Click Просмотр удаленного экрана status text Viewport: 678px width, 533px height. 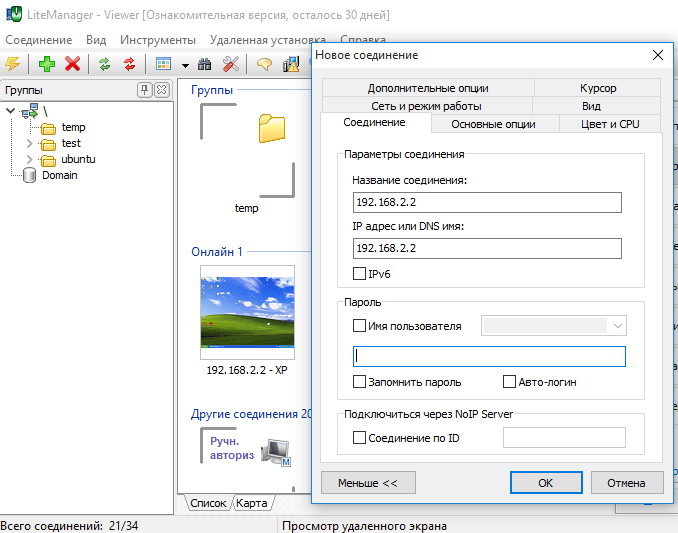364,526
